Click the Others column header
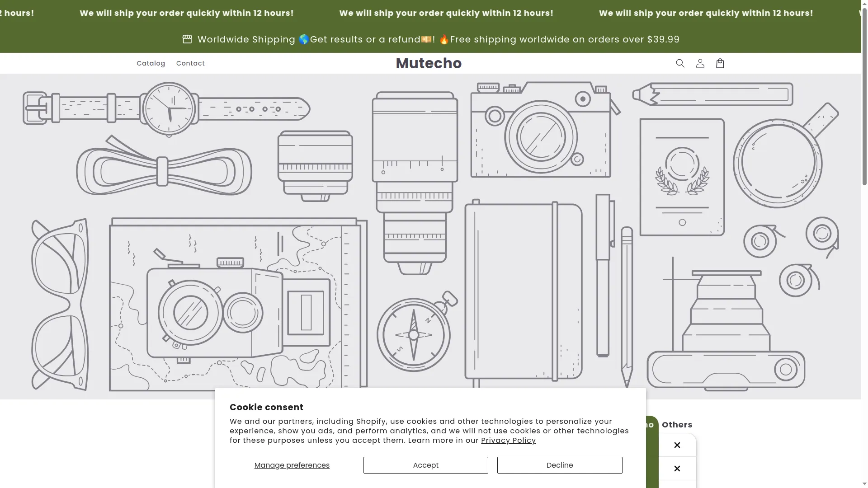The image size is (868, 488). click(x=677, y=425)
